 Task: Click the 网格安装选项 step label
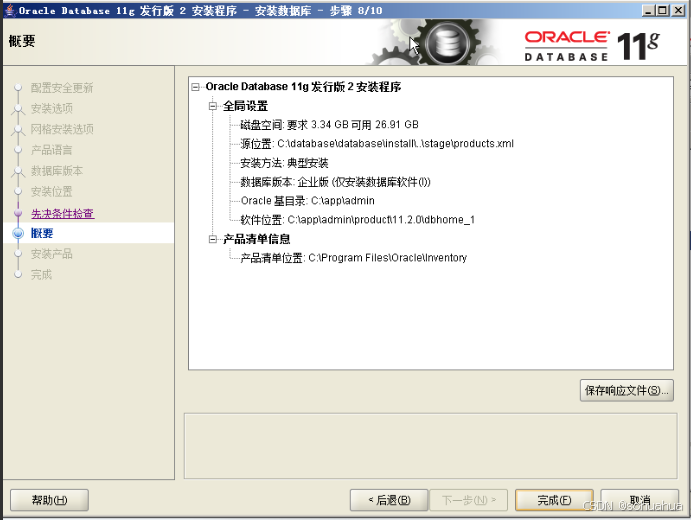tap(62, 129)
